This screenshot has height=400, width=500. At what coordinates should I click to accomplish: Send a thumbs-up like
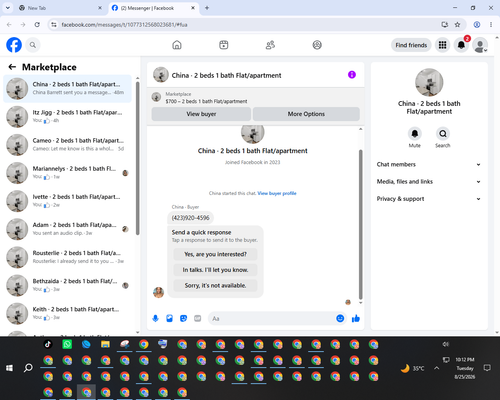pos(356,318)
